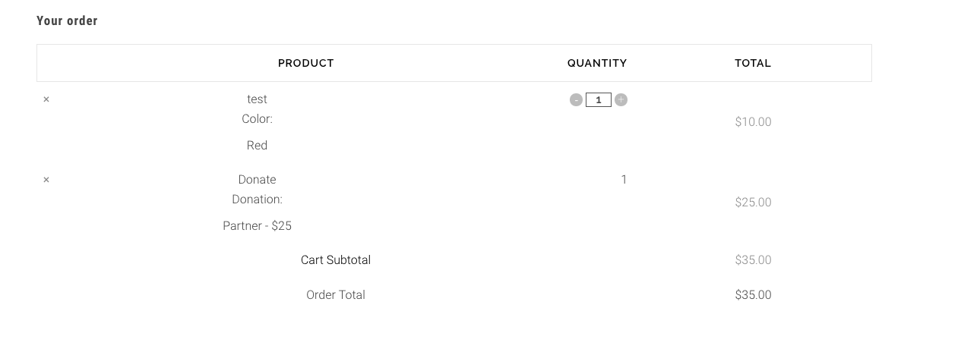Decrease test product quantity with minus icon
This screenshot has height=349, width=980.
pos(576,99)
